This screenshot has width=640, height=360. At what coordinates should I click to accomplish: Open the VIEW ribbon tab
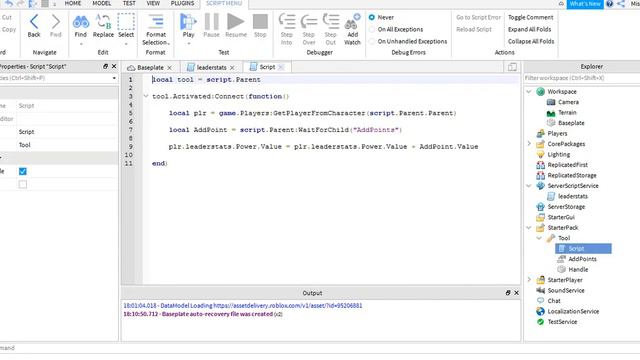tap(153, 3)
